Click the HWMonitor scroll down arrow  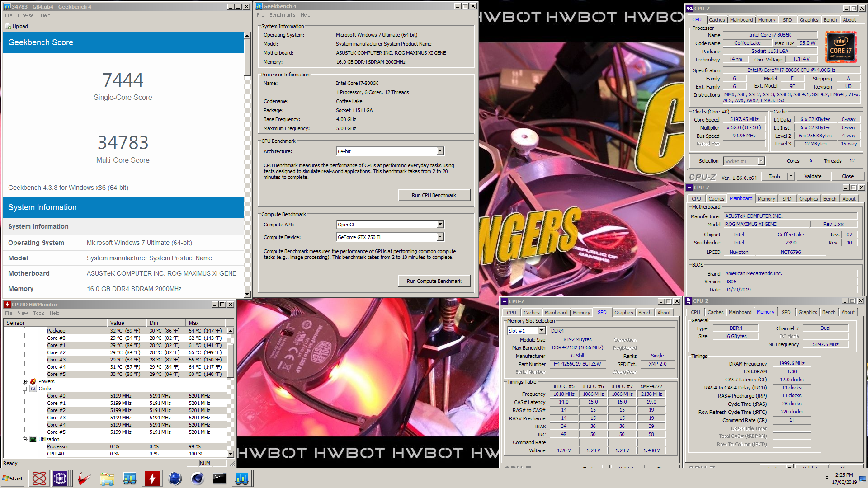(231, 454)
